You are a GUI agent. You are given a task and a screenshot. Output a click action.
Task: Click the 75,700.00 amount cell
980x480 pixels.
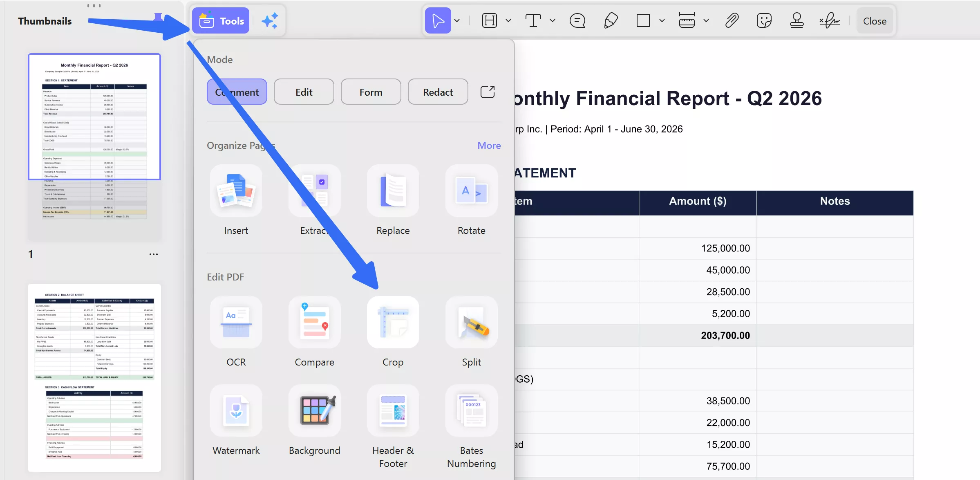click(x=698, y=467)
